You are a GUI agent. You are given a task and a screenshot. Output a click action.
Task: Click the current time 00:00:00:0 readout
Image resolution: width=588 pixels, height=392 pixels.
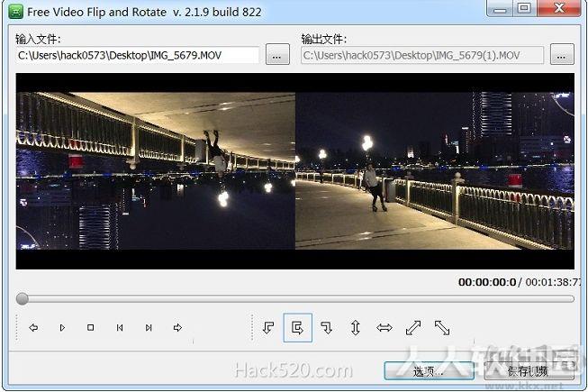coord(487,282)
